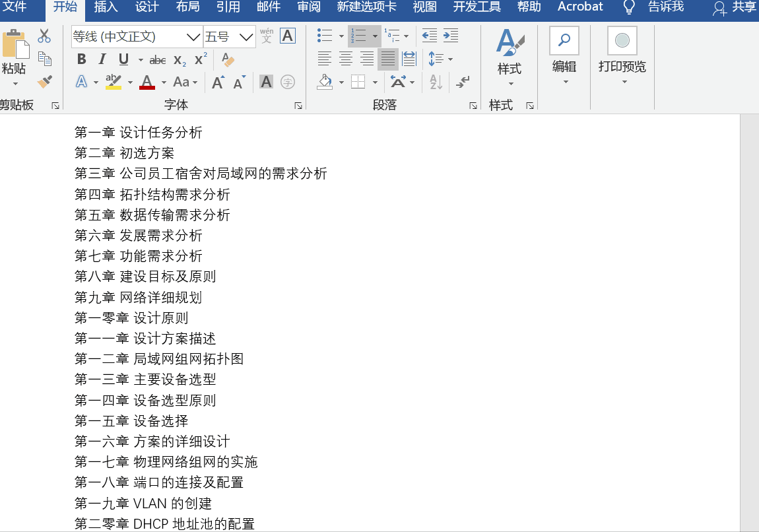Image resolution: width=759 pixels, height=532 pixels.
Task: Activate the Format Painter brush
Action: tap(44, 81)
